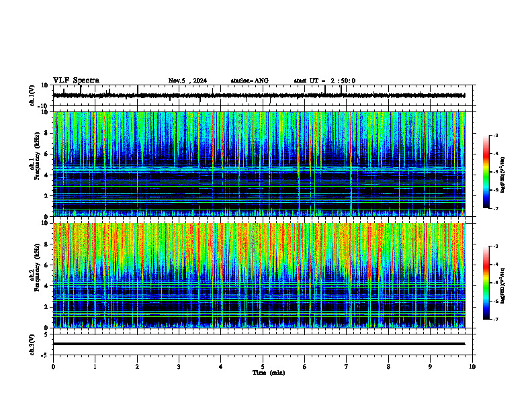Click the "2" kHz tick on ch.1 frequency axis
532x411 pixels.
(46, 196)
